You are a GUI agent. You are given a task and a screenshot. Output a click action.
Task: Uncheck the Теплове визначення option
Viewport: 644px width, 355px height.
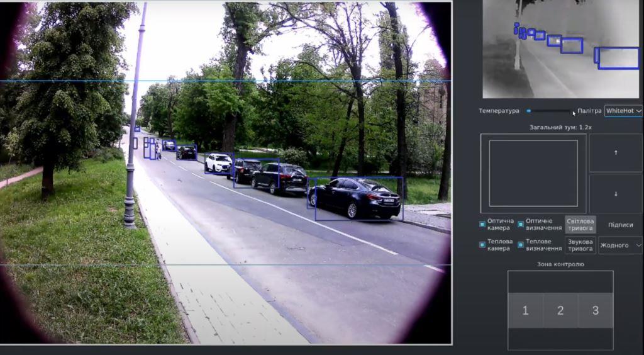(x=521, y=244)
